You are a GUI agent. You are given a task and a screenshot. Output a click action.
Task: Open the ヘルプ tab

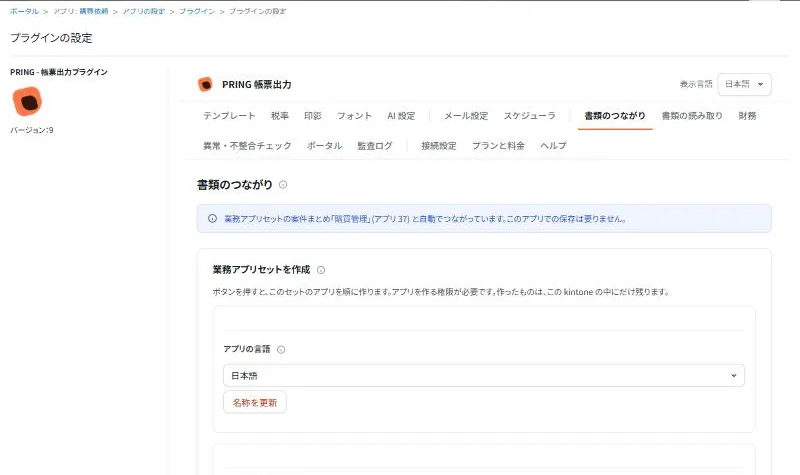click(553, 145)
